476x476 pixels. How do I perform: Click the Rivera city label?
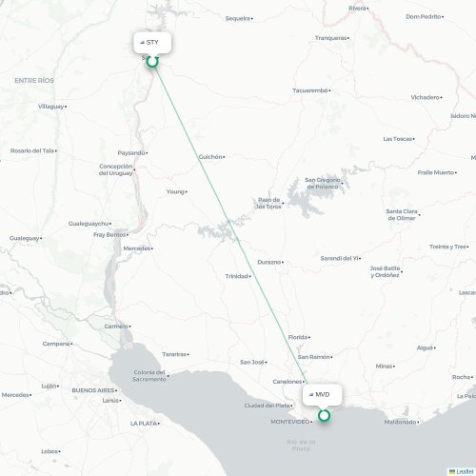point(357,9)
